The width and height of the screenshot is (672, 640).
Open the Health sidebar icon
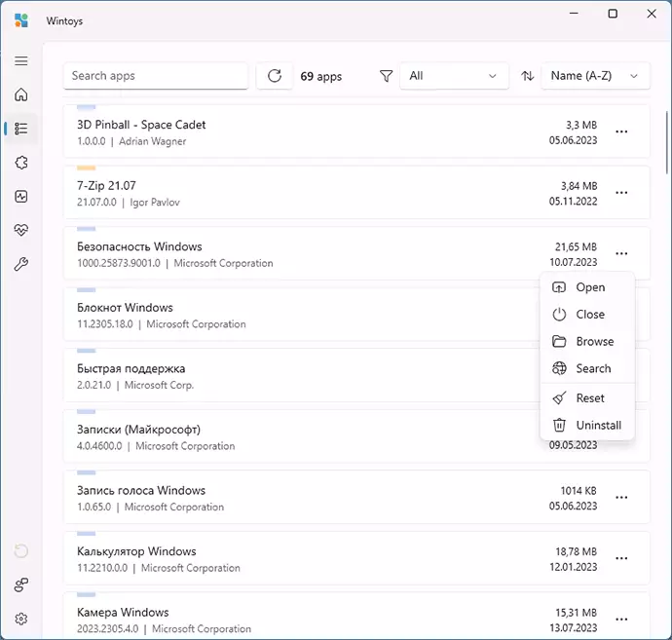coord(21,230)
